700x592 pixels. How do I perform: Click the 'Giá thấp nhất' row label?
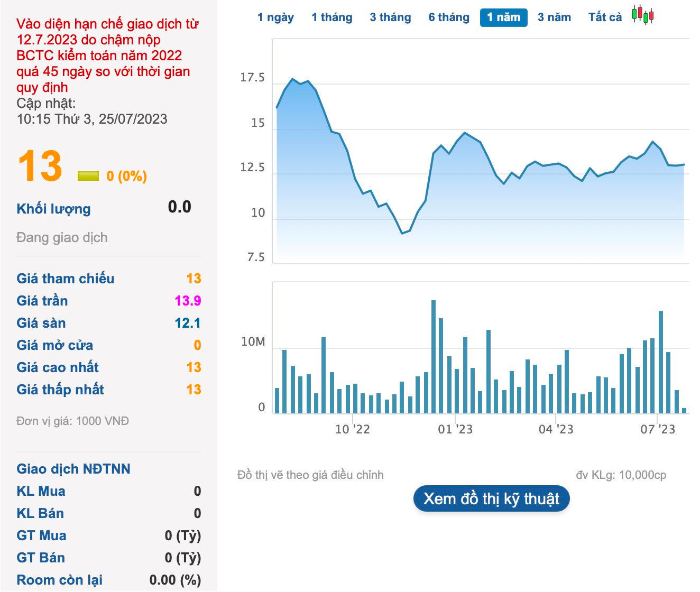60,390
